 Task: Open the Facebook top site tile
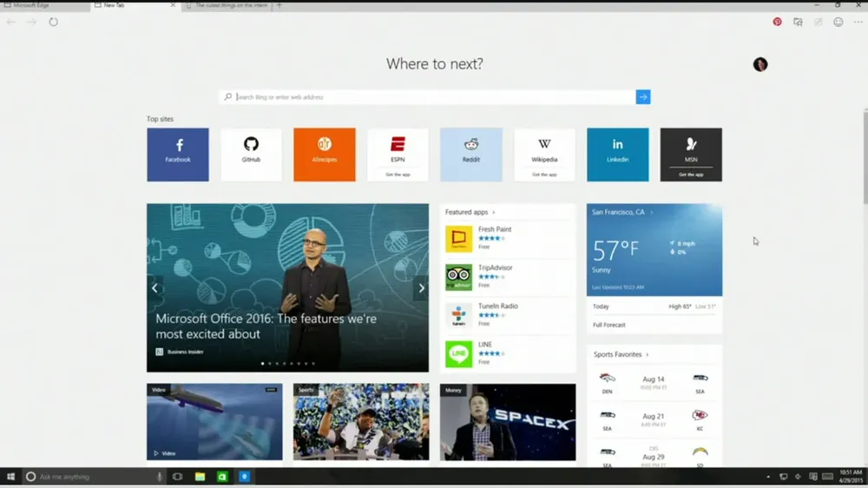178,155
